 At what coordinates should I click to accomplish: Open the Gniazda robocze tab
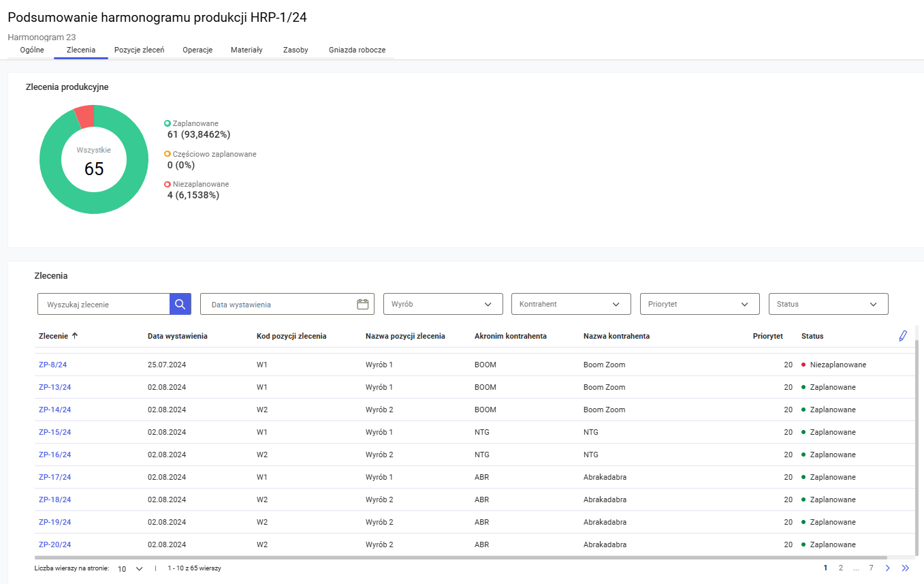[x=357, y=50]
